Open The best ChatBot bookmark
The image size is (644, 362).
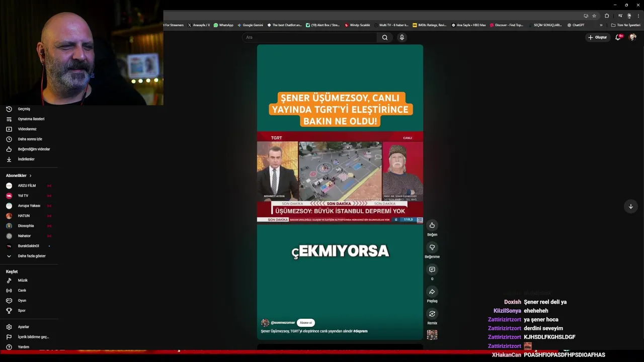tap(285, 25)
